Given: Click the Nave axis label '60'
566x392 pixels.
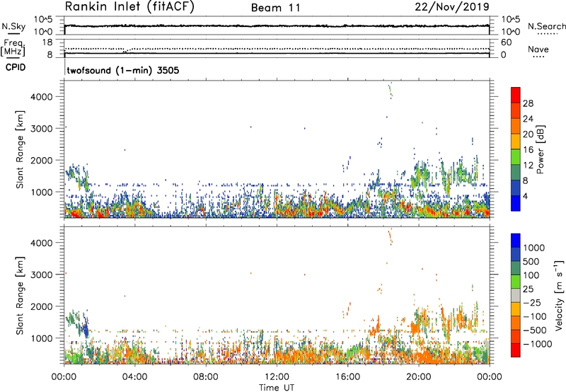Looking at the screenshot, I should [506, 42].
